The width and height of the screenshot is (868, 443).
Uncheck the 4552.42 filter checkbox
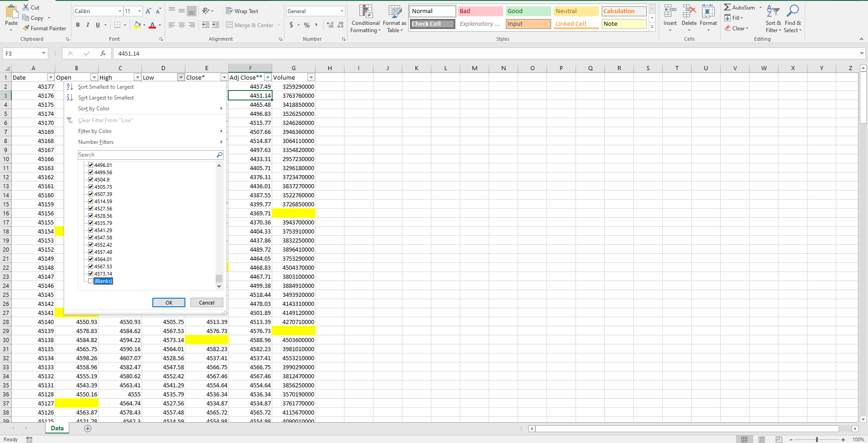[x=90, y=245]
